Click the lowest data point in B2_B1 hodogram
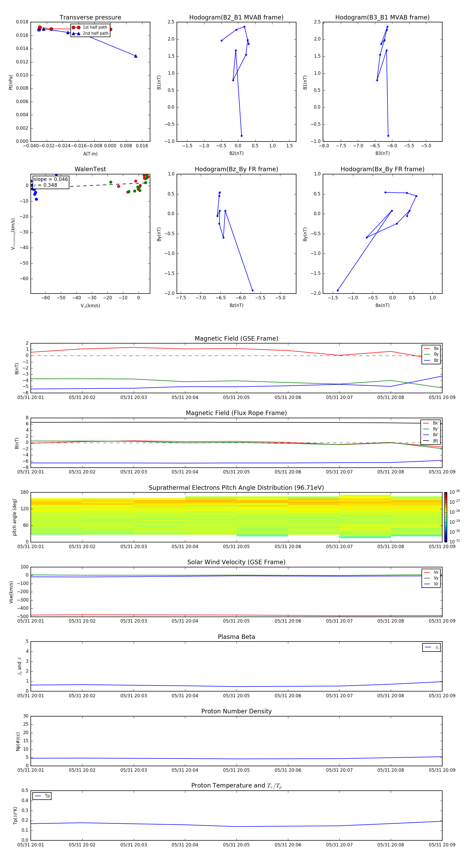473x868 pixels. point(241,136)
